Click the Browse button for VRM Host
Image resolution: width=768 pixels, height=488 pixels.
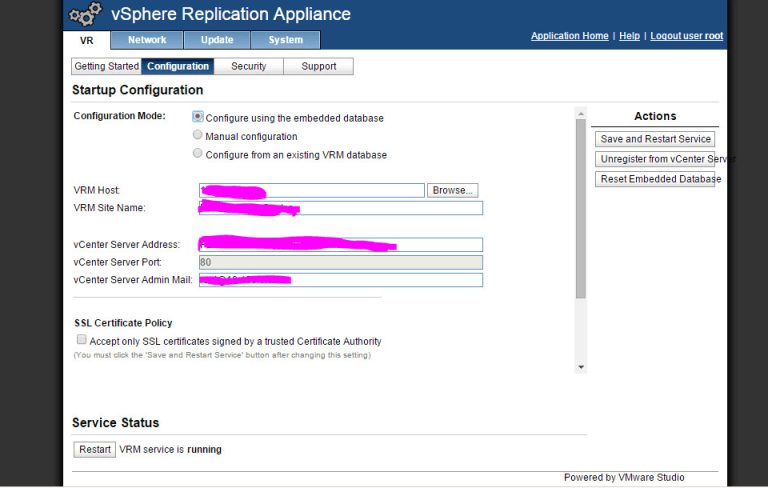[x=453, y=190]
